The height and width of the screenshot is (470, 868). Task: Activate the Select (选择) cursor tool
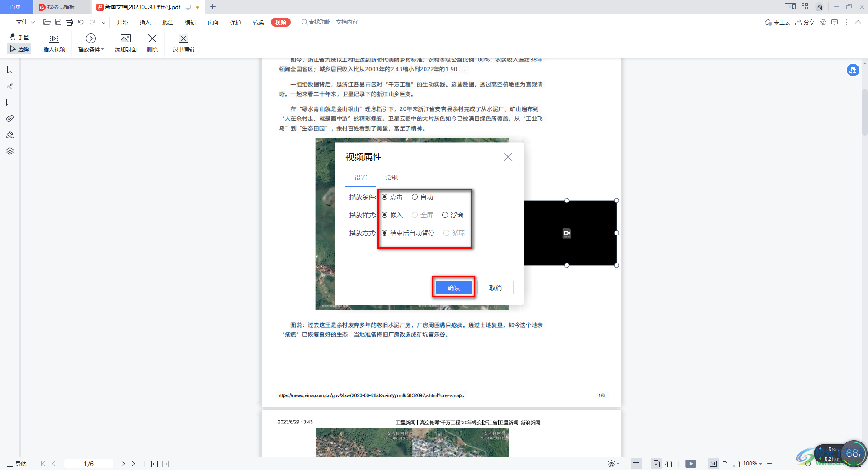pyautogui.click(x=19, y=49)
